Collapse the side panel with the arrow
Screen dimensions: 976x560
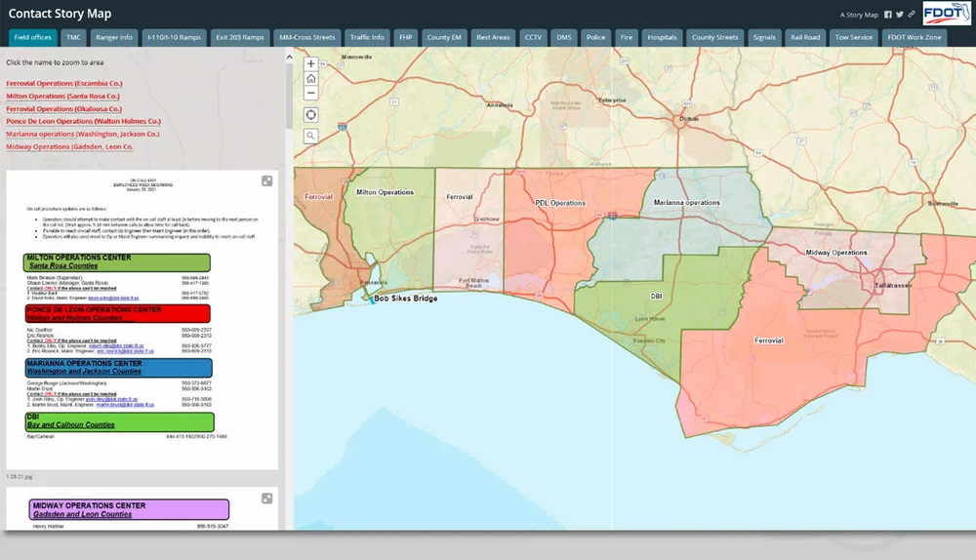(289, 57)
